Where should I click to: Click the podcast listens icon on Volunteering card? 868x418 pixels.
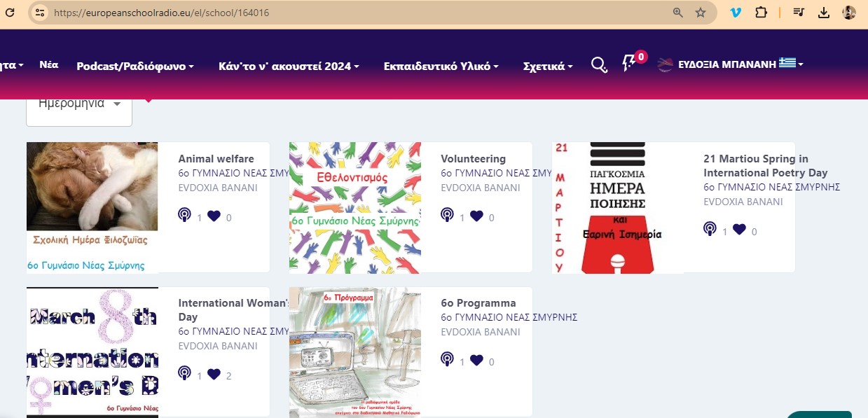click(447, 216)
